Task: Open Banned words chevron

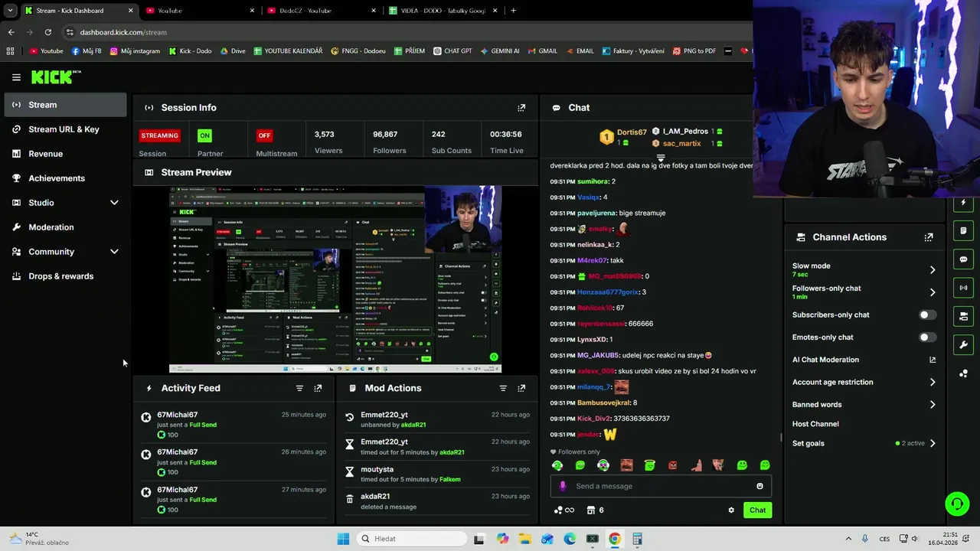Action: 932,405
